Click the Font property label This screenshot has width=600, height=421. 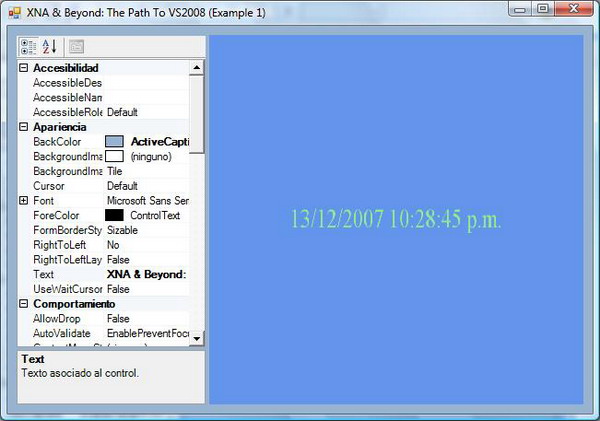point(43,201)
